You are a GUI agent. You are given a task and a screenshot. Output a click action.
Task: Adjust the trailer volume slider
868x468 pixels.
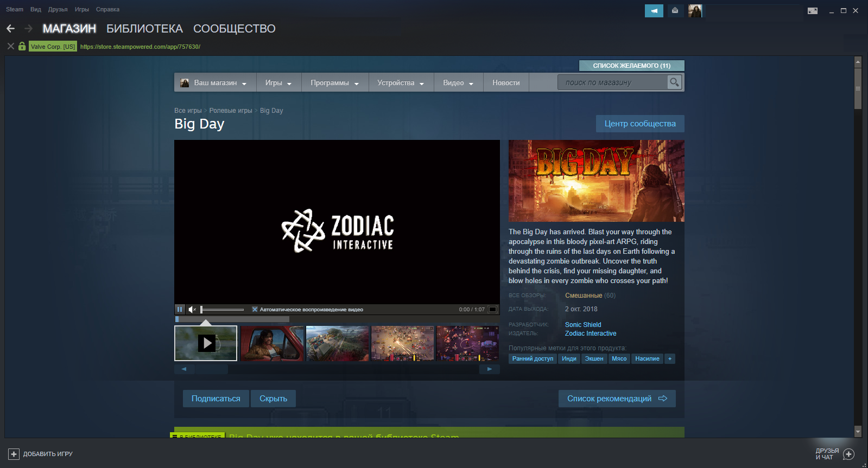[222, 310]
